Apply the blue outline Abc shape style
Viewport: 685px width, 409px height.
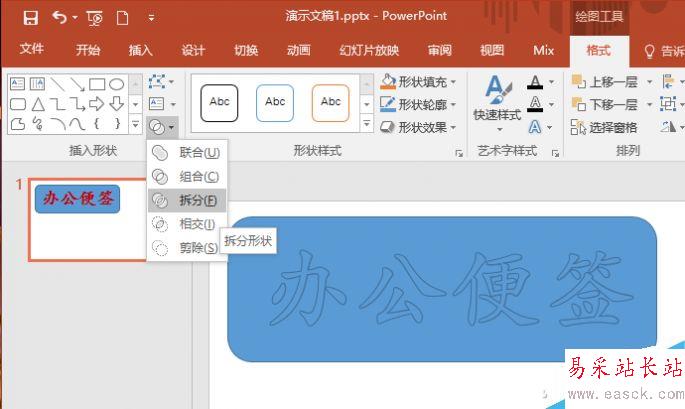275,103
